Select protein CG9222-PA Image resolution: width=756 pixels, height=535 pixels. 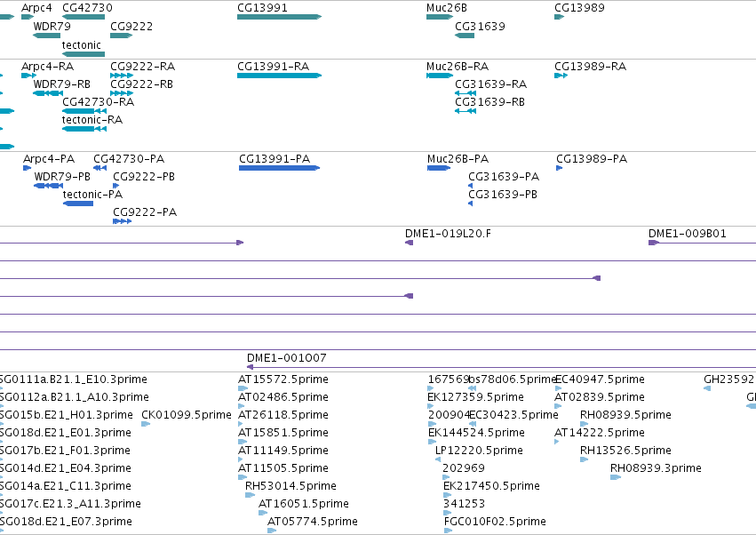coord(145,212)
